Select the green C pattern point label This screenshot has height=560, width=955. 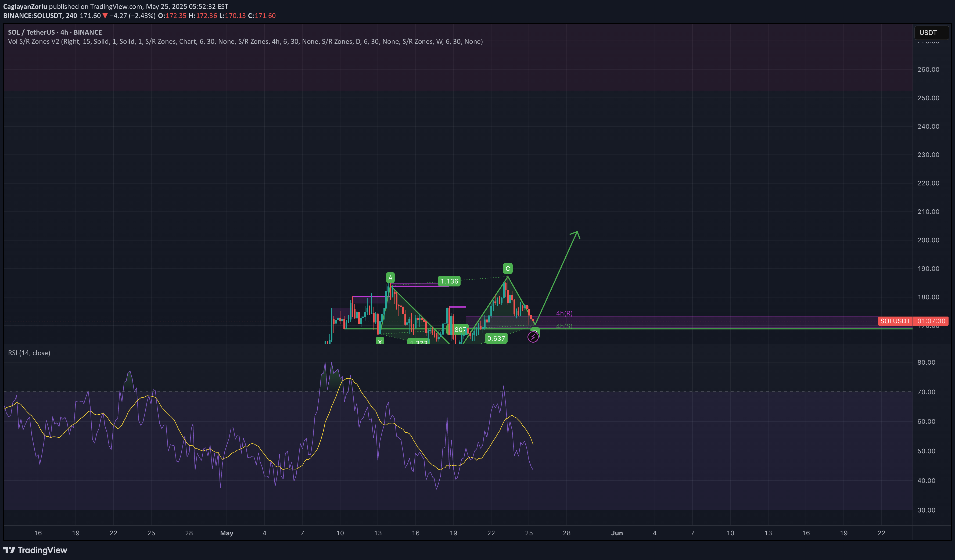(x=508, y=269)
